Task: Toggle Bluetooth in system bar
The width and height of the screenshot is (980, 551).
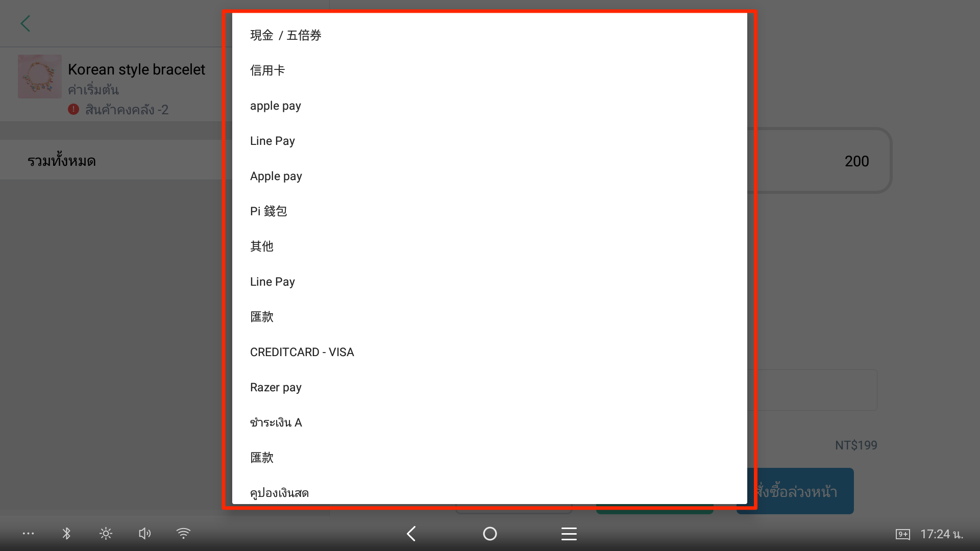Action: [x=66, y=534]
